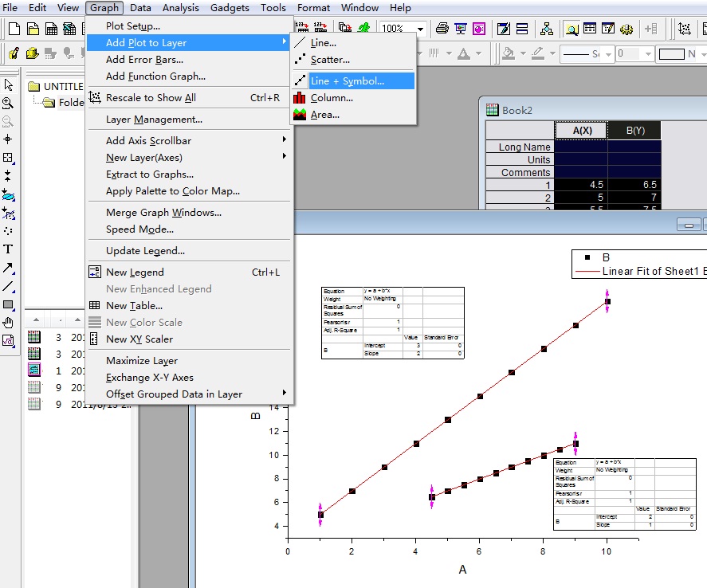
Task: Select the Text tool
Action: 8,249
